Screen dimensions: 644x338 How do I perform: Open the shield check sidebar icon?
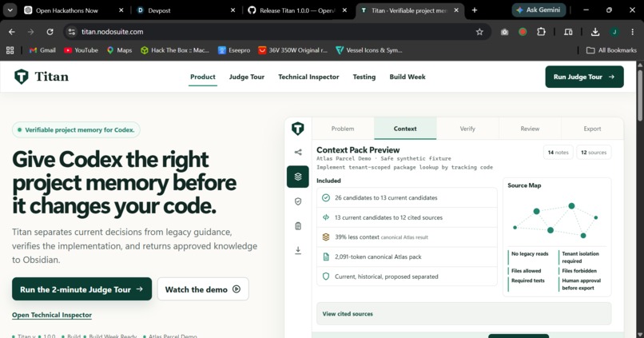coord(298,201)
